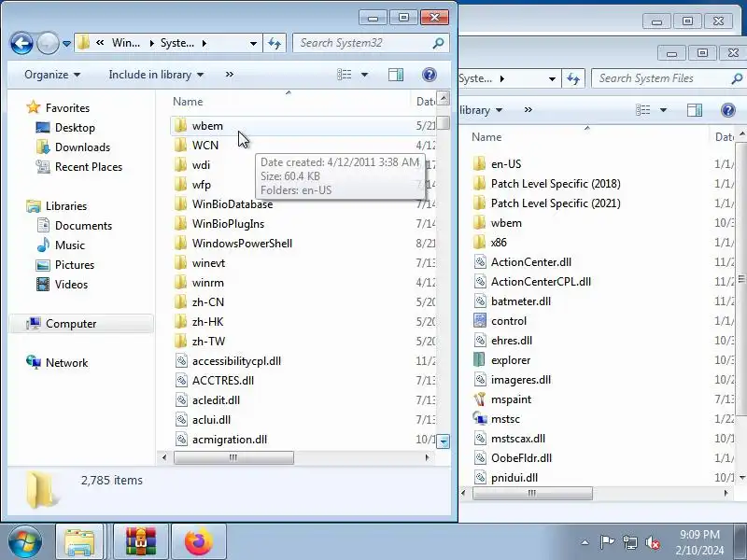Open Videos library in navigation pane
Screen dimensions: 747x560
tap(71, 284)
